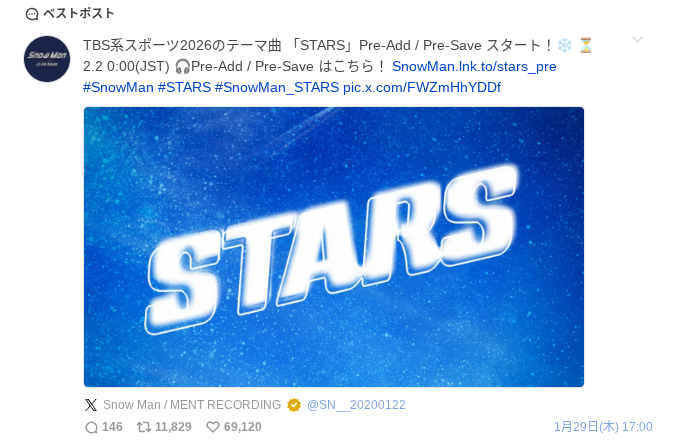
Task: Click the reply speech bubble icon
Action: click(91, 427)
